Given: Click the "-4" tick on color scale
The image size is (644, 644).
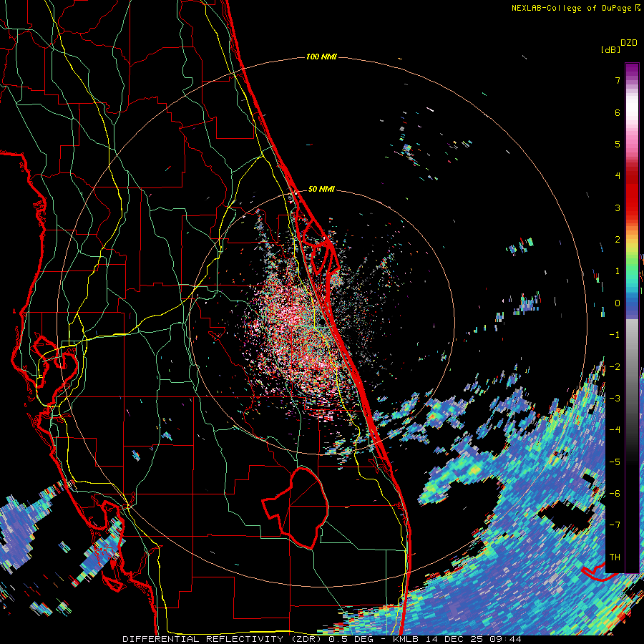Looking at the screenshot, I should (x=615, y=429).
